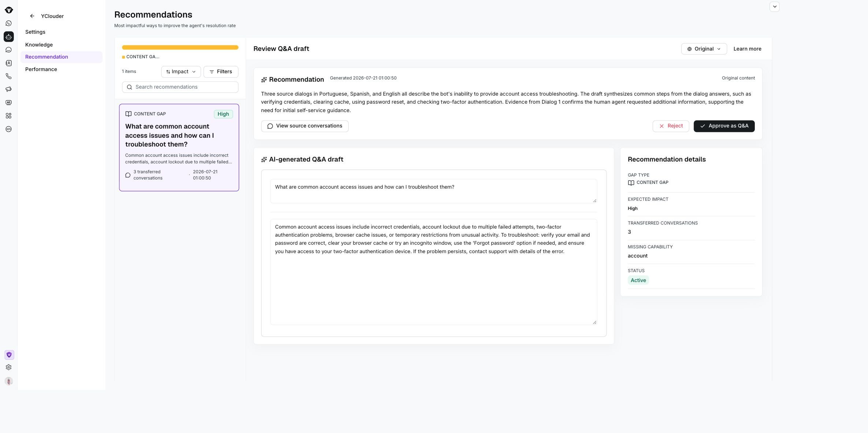This screenshot has width=868, height=433.
Task: Click the Active status badge
Action: (638, 280)
